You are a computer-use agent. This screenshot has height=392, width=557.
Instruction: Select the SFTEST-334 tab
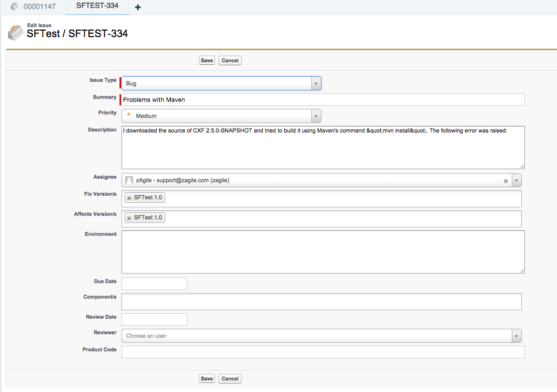[x=97, y=6]
